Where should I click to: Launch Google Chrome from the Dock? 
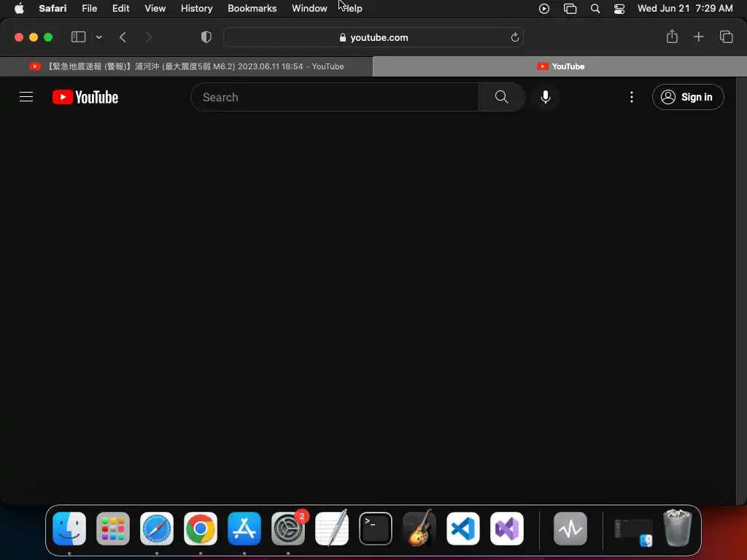201,529
